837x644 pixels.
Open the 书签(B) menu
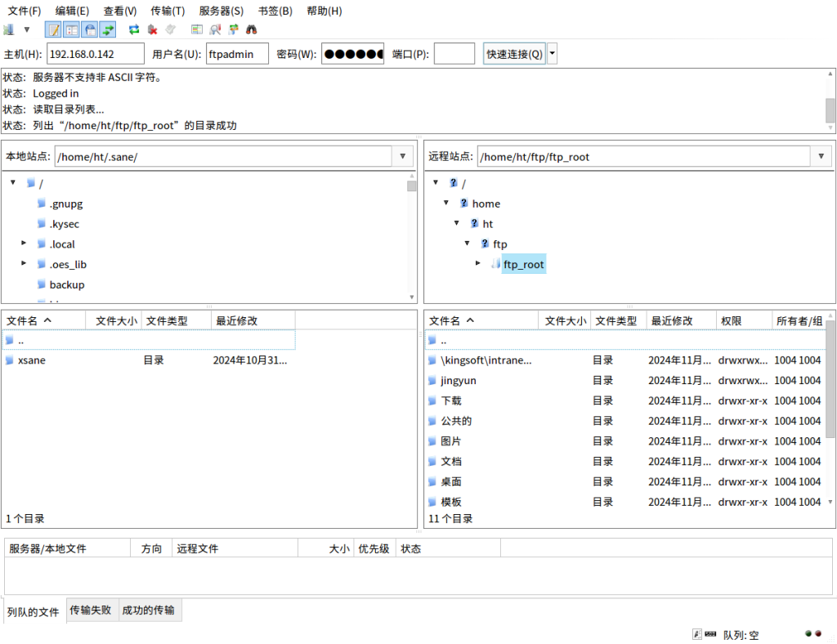coord(275,11)
